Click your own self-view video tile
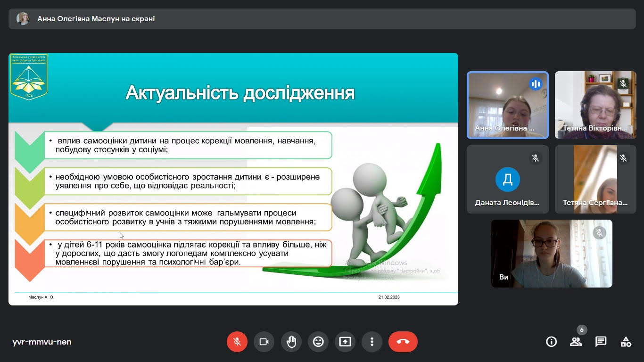The width and height of the screenshot is (644, 362). click(x=552, y=254)
